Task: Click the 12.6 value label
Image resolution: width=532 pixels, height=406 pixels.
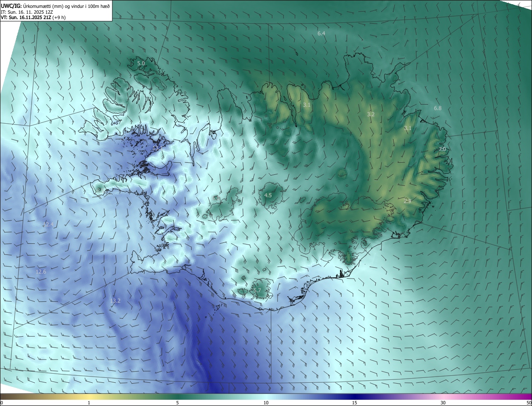Action: pyautogui.click(x=41, y=272)
